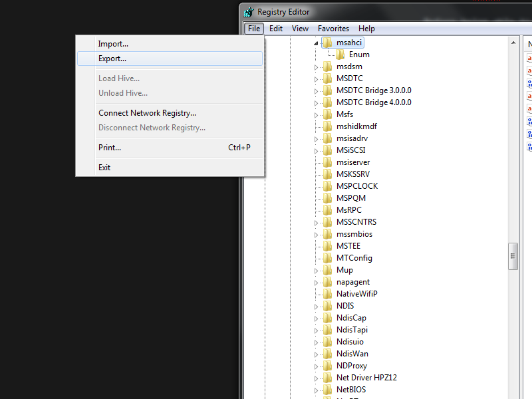Click the MSDTC folder icon

[327, 78]
